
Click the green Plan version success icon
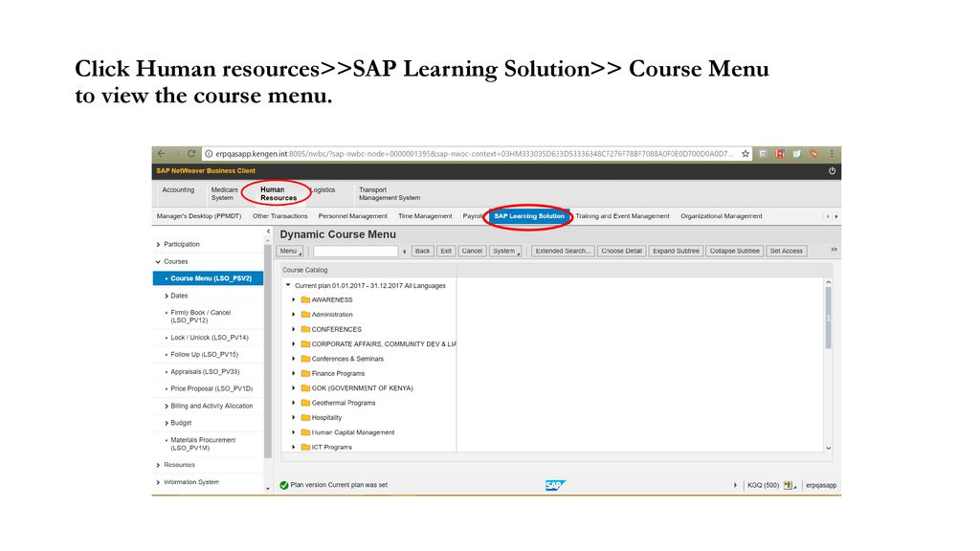point(283,485)
